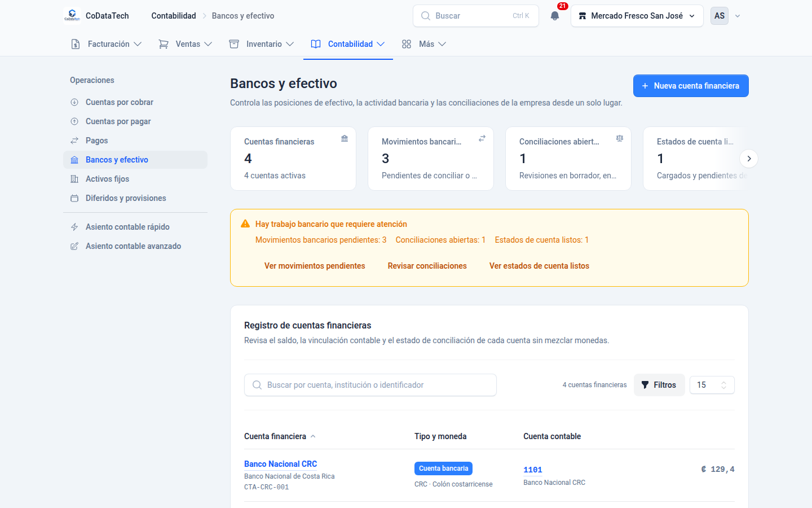
Task: Expand the Inventario menu
Action: (x=262, y=44)
